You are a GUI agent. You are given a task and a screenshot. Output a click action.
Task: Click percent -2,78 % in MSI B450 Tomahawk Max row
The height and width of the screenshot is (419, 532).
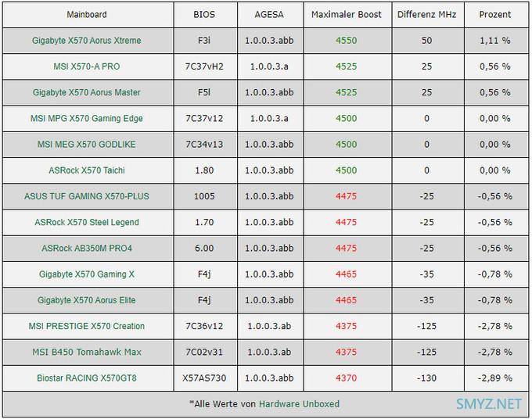tap(495, 353)
